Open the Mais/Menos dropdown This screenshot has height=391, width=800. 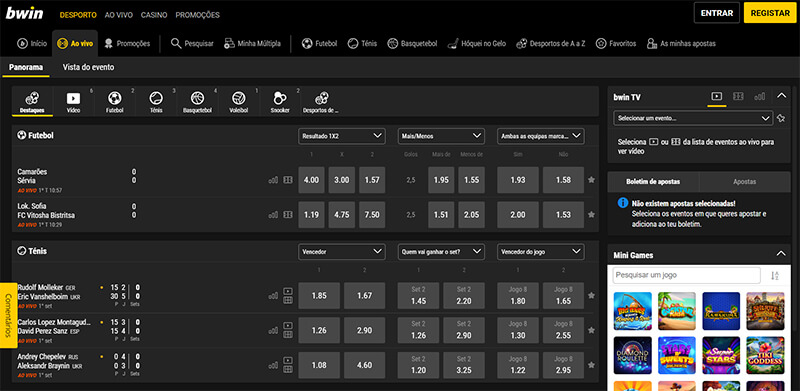tap(441, 136)
